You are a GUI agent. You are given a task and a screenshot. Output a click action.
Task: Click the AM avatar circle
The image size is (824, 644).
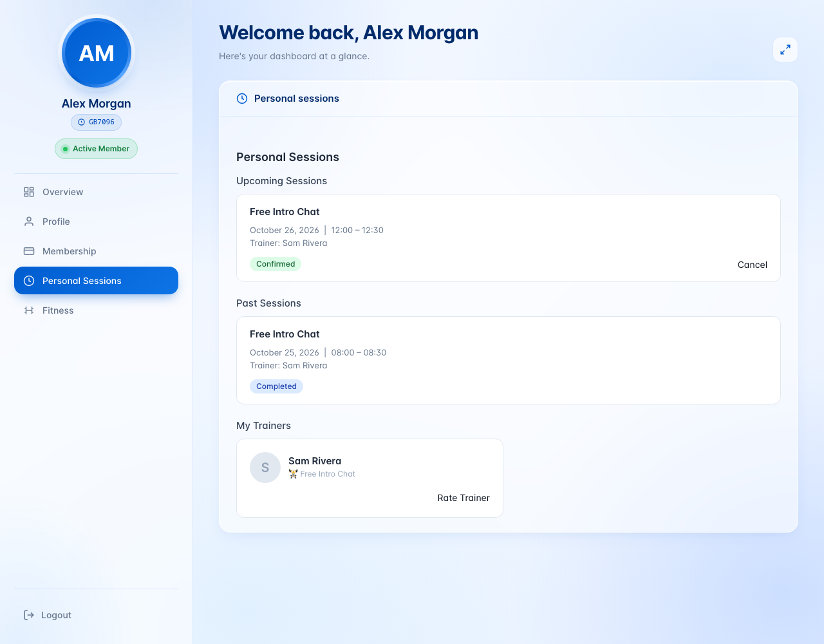click(97, 53)
